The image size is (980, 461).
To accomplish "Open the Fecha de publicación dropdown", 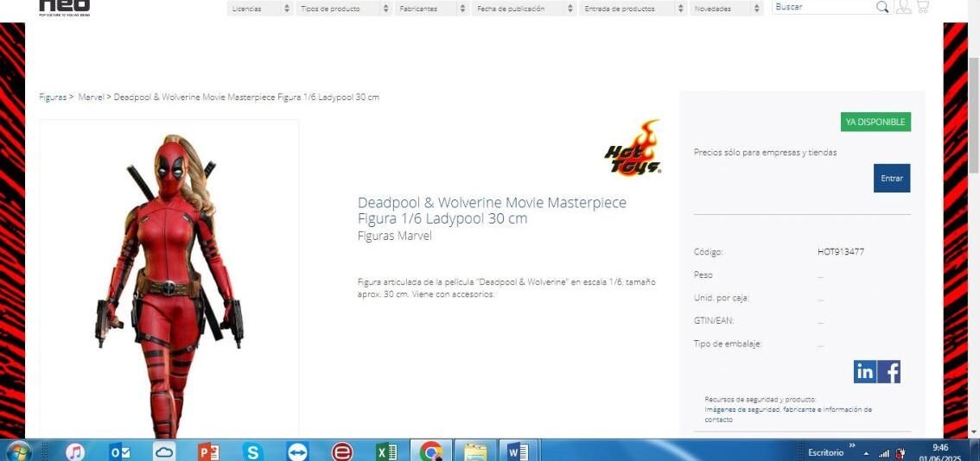I will click(525, 9).
